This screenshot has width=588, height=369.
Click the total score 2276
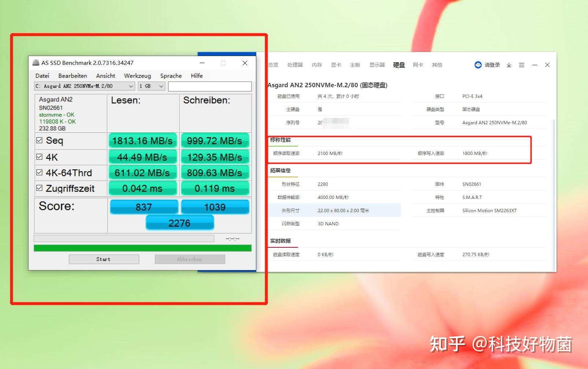pos(179,223)
